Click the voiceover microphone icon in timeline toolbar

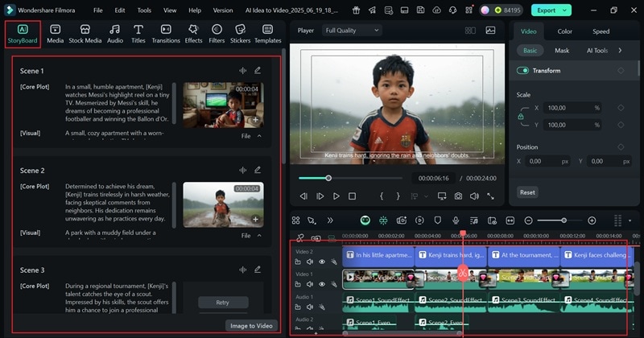coord(456,221)
